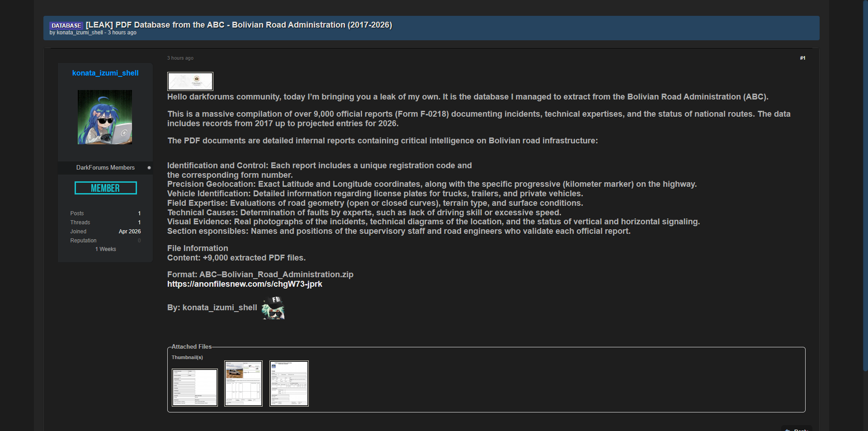Click the author name in thread header byline

(80, 33)
